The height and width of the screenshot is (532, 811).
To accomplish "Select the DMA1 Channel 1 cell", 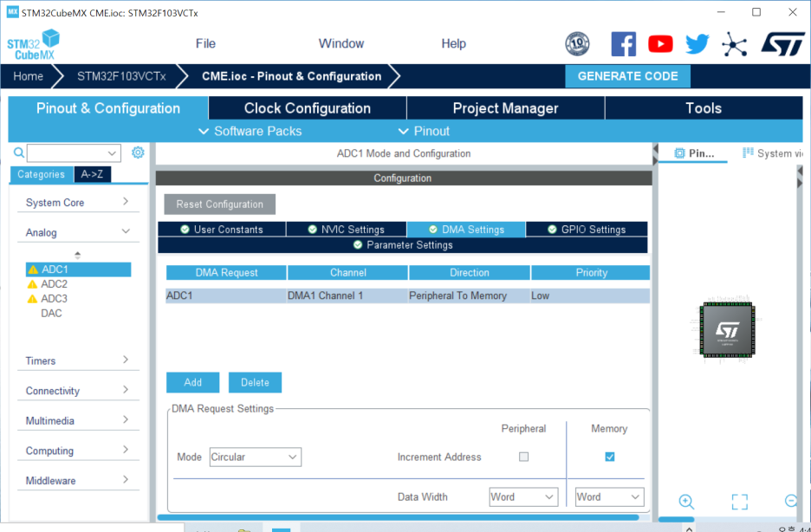I will coord(347,295).
